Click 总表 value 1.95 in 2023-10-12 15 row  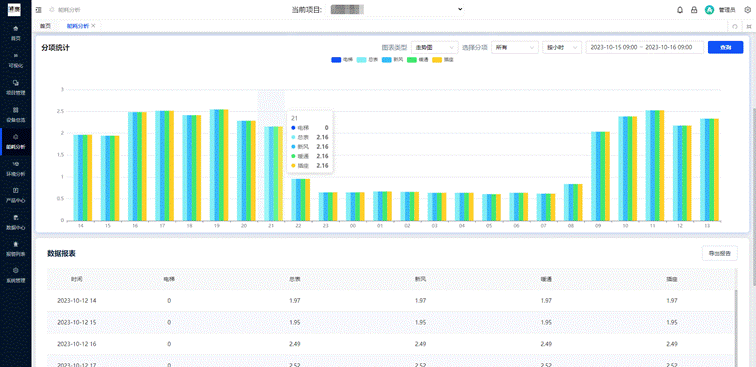click(295, 322)
